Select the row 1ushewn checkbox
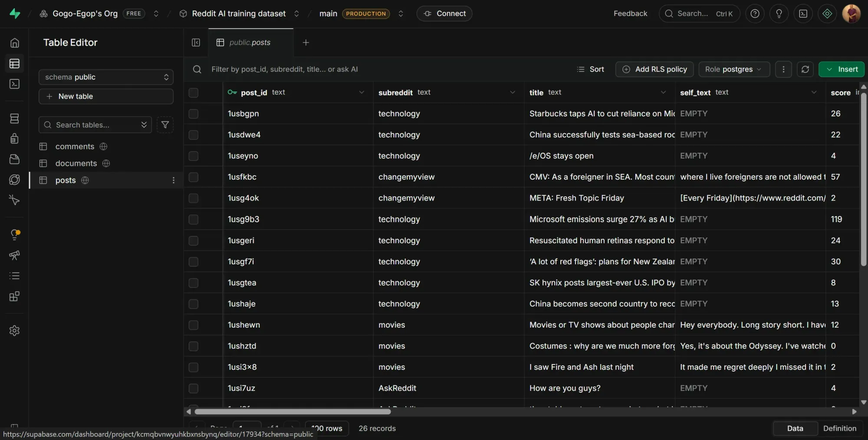The image size is (868, 440). click(x=194, y=325)
